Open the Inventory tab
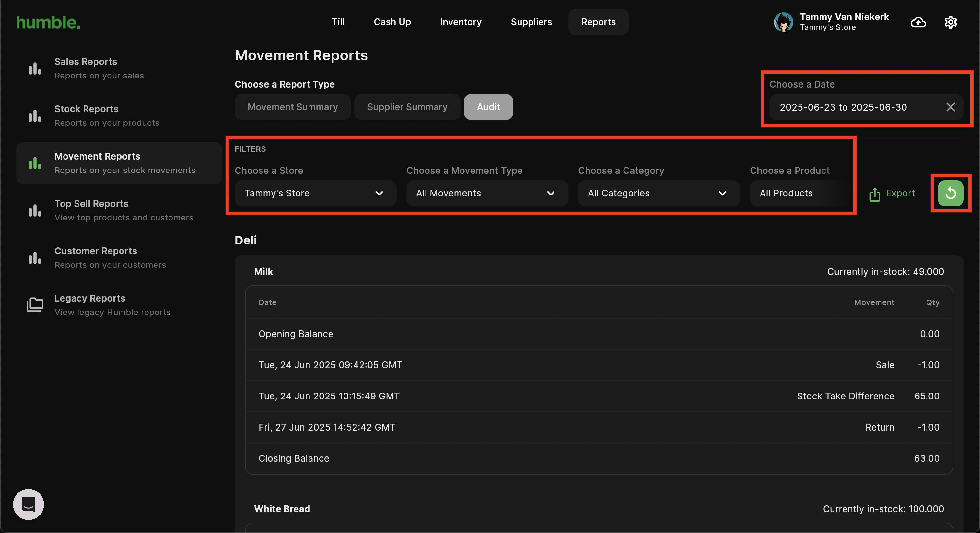 [461, 22]
